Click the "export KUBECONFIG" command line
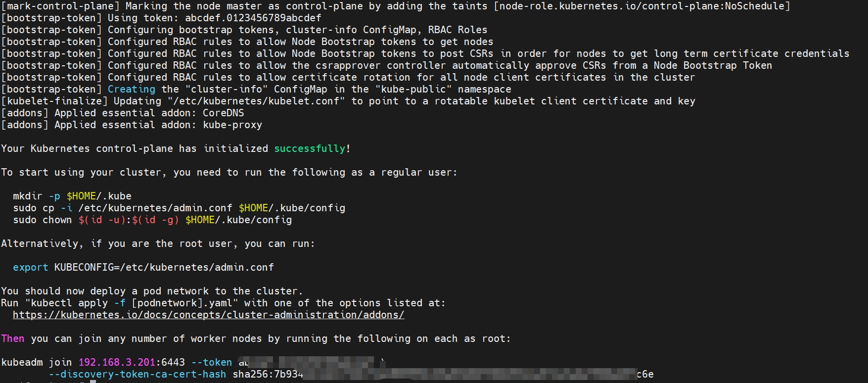 [x=143, y=267]
